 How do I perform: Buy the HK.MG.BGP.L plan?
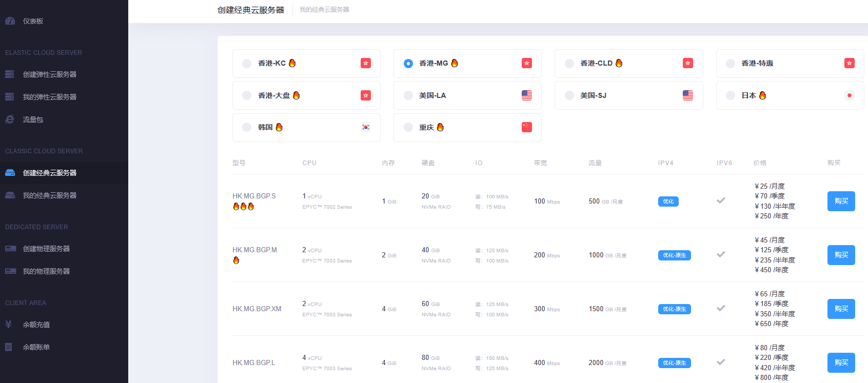point(841,362)
